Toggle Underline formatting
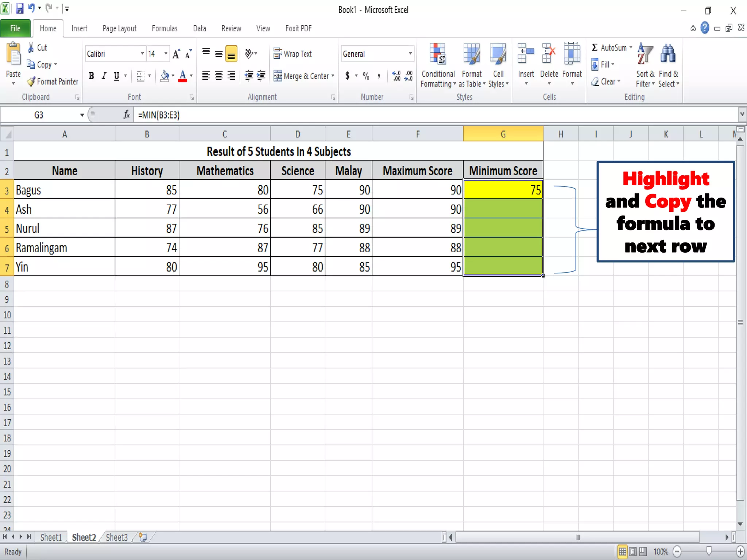The image size is (747, 560). (117, 76)
